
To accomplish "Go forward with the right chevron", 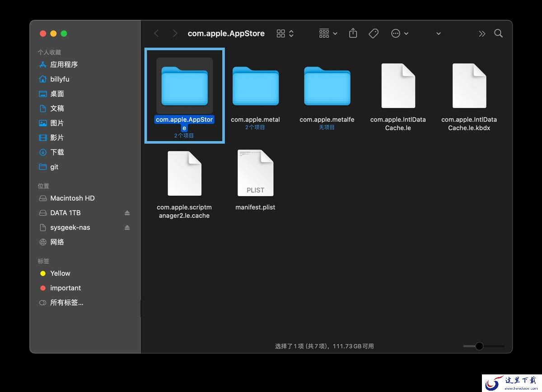I will pyautogui.click(x=175, y=33).
